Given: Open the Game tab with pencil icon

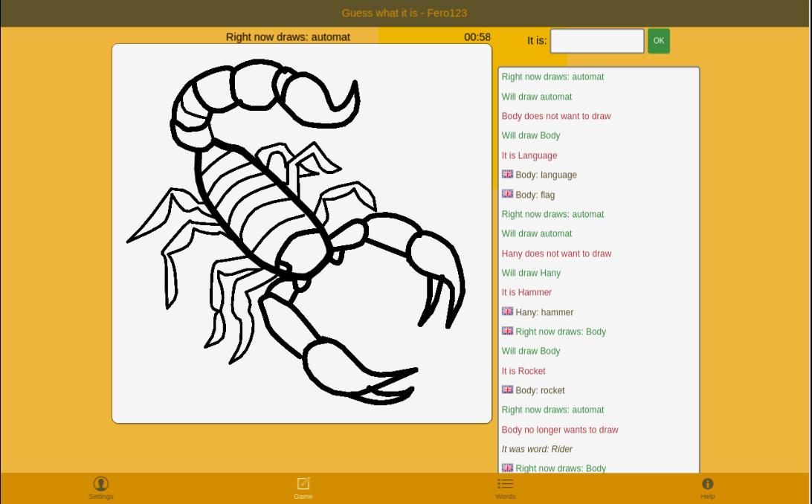Looking at the screenshot, I should (x=303, y=484).
